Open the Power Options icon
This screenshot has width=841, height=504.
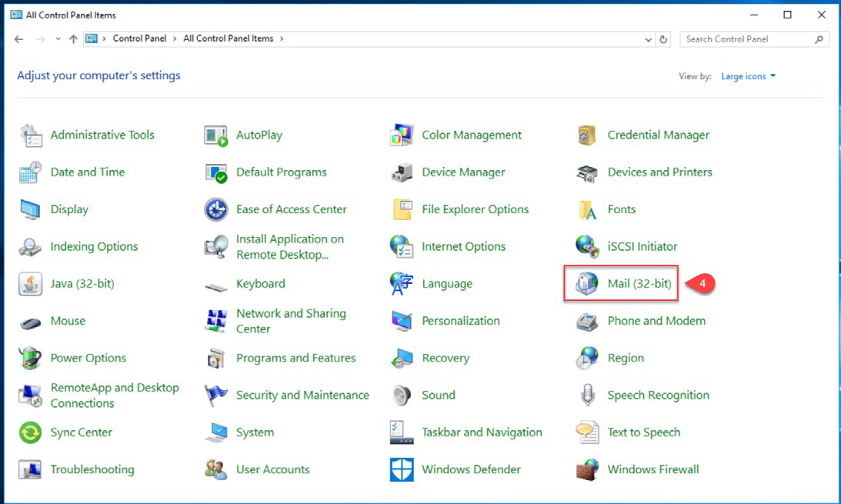coord(30,358)
